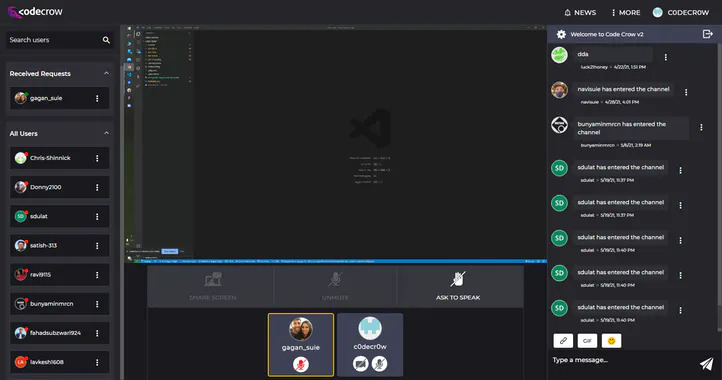The height and width of the screenshot is (380, 722).
Task: Send message with paper plane icon
Action: (x=706, y=363)
